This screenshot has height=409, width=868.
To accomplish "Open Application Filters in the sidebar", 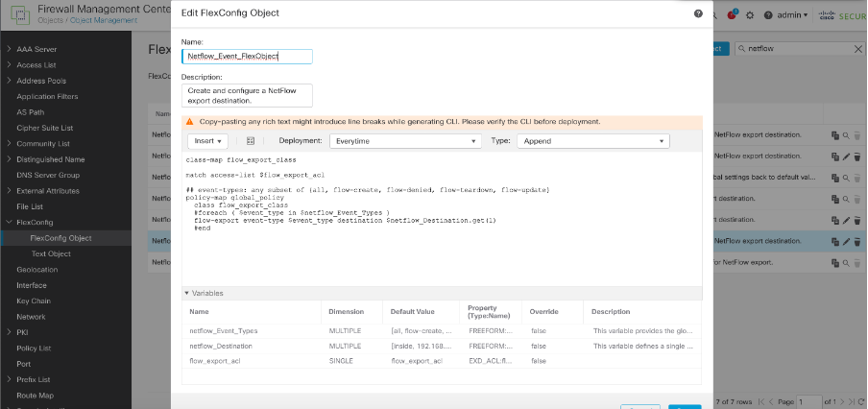I will (x=47, y=96).
